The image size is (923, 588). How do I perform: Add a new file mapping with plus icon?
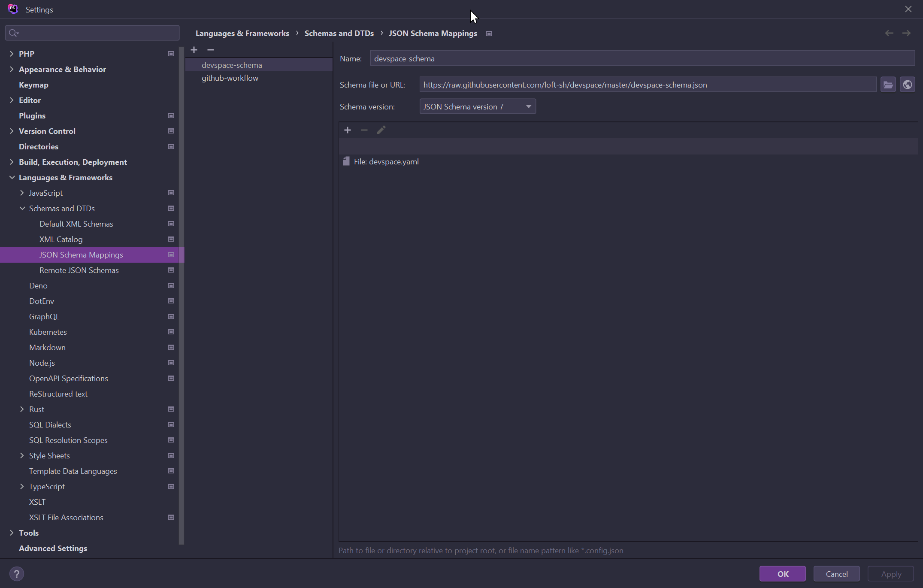[347, 130]
